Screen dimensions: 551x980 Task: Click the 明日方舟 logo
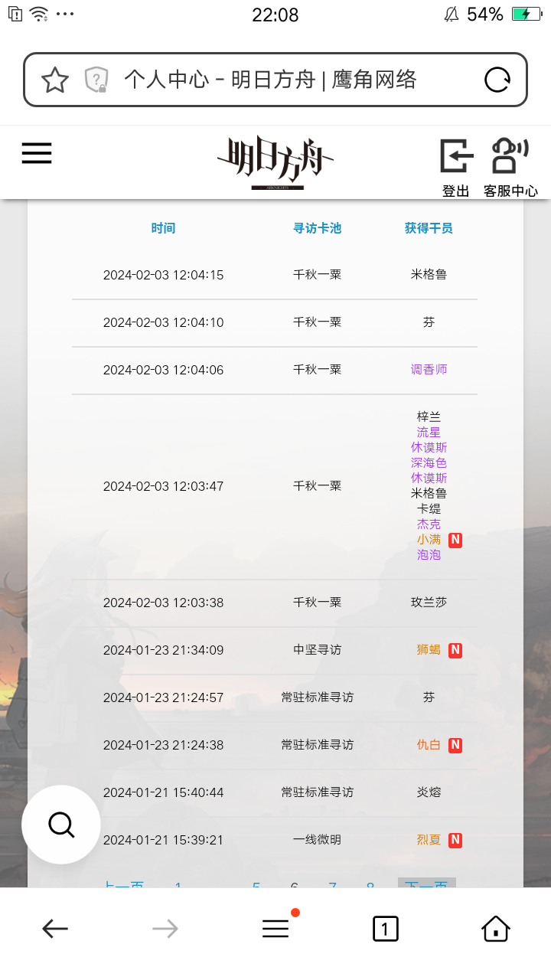pos(275,163)
